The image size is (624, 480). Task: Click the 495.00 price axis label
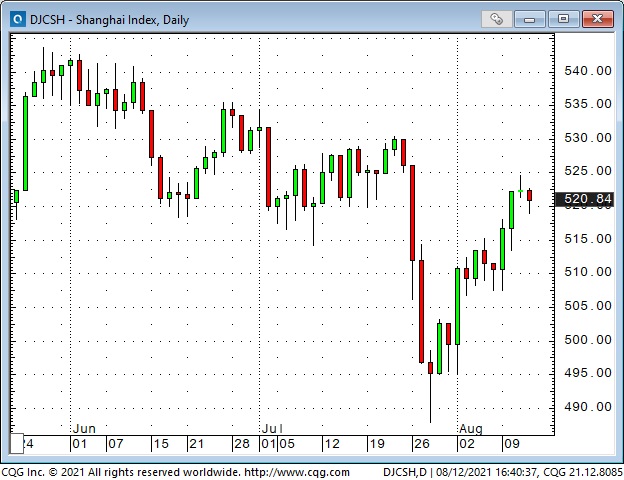pyautogui.click(x=588, y=373)
